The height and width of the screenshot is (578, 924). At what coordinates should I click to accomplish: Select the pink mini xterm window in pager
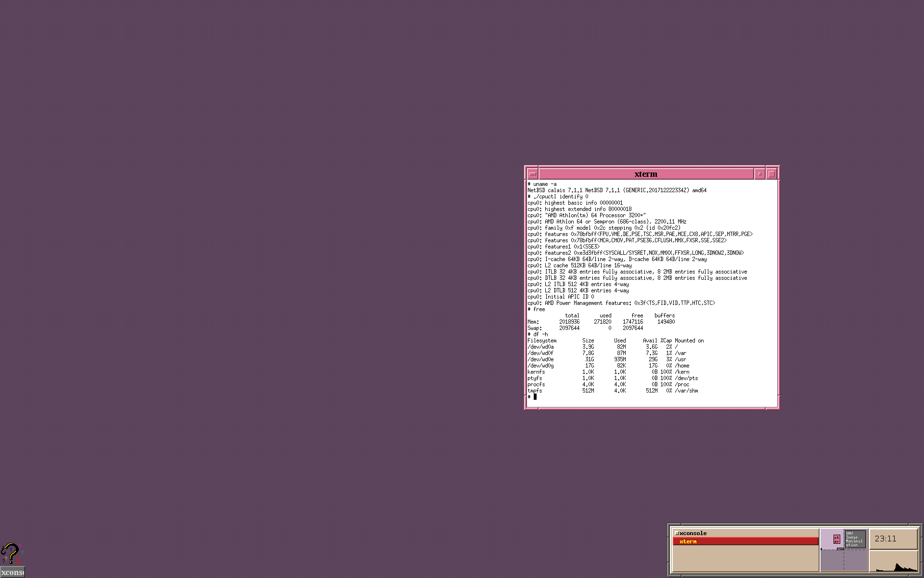tap(836, 539)
